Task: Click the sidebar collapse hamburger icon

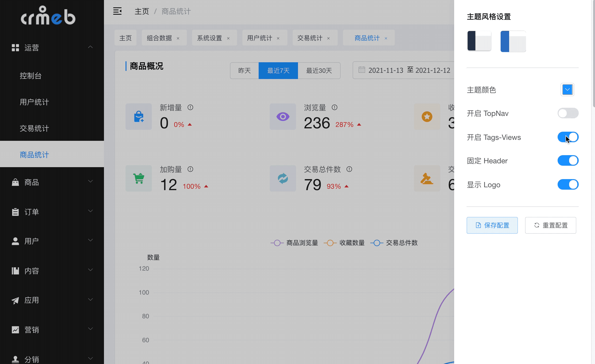Action: pyautogui.click(x=117, y=11)
